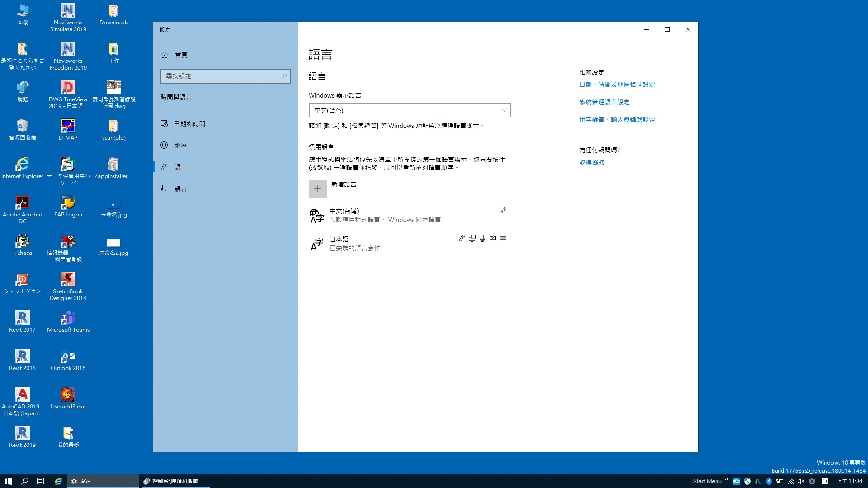Select Revit 2017 desktop icon
The image size is (868, 488).
(x=22, y=322)
